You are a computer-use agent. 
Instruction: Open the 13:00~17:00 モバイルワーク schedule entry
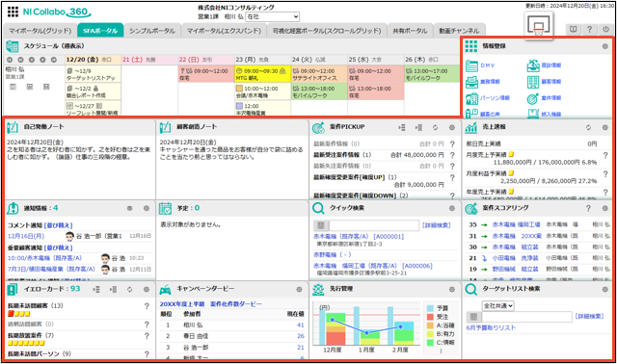coord(432,74)
